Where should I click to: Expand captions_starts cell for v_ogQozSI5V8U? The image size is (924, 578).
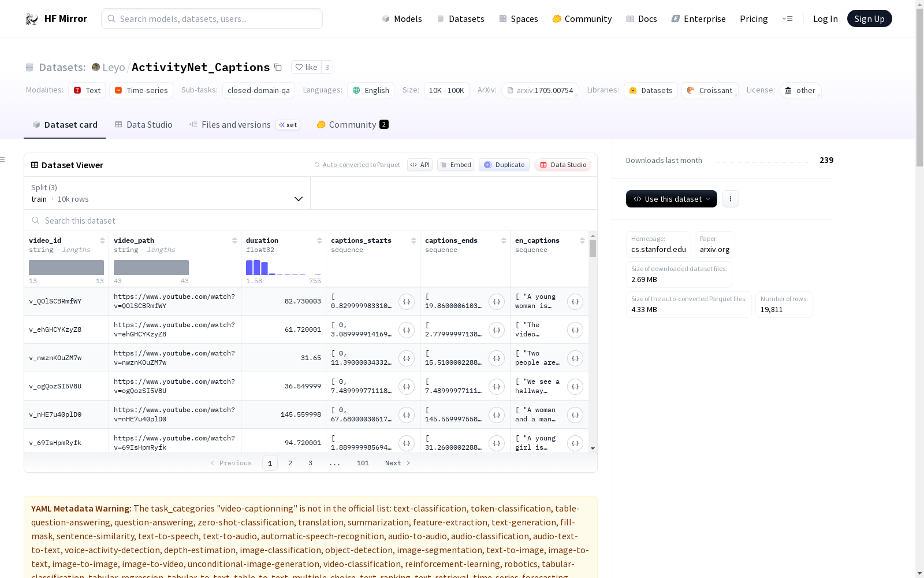pyautogui.click(x=407, y=387)
